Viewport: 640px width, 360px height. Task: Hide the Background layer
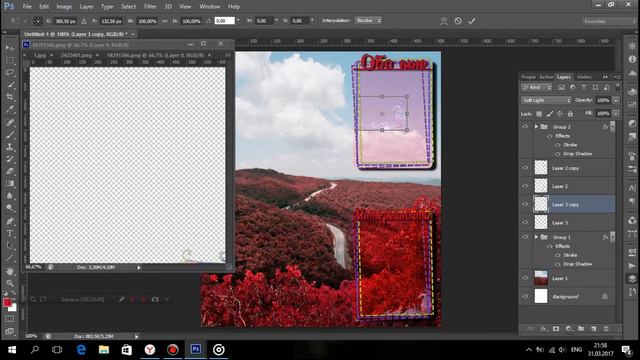(x=525, y=297)
